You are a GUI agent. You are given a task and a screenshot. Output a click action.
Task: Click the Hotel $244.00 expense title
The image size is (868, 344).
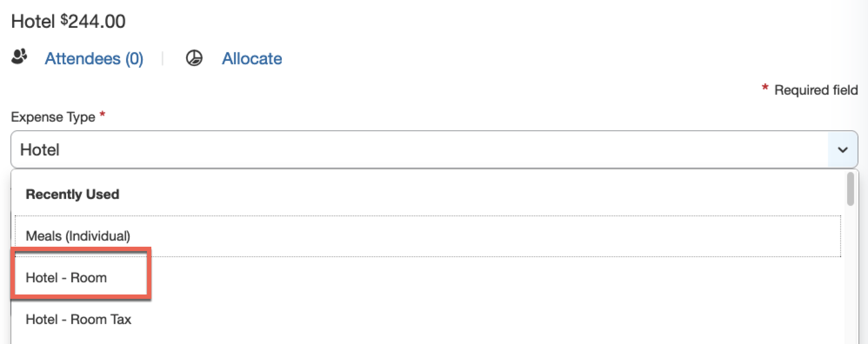(x=67, y=20)
